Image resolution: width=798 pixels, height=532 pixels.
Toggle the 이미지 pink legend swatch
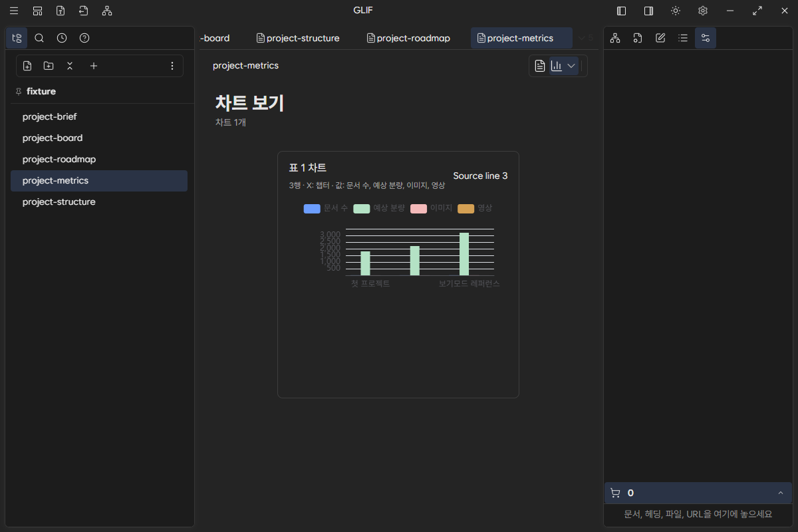[x=418, y=208]
